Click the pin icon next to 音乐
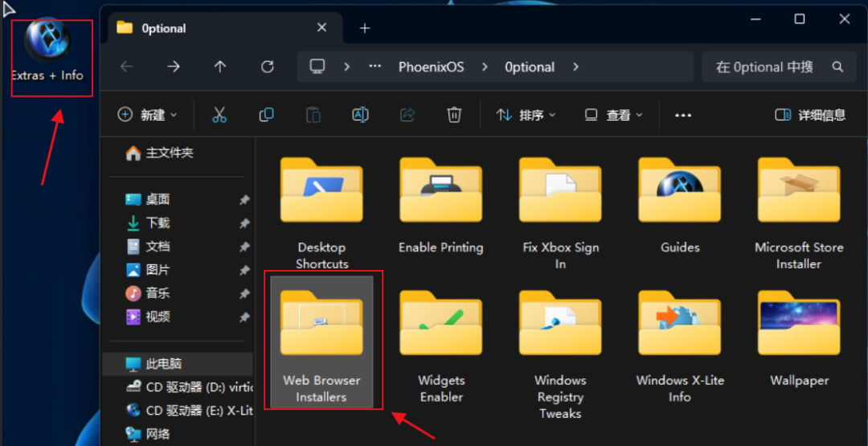 point(244,294)
